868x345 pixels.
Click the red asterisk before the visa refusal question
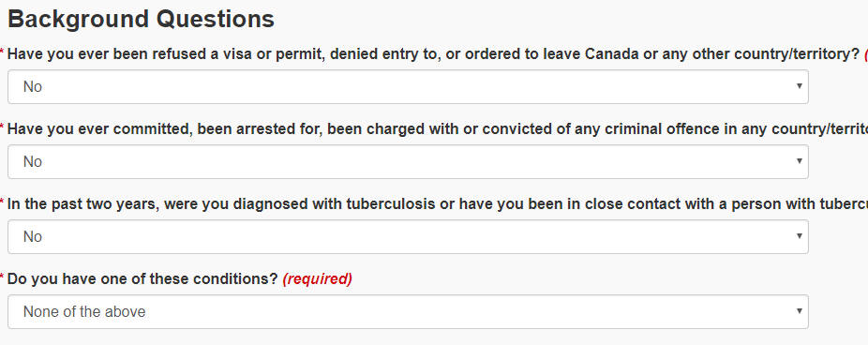click(x=2, y=52)
